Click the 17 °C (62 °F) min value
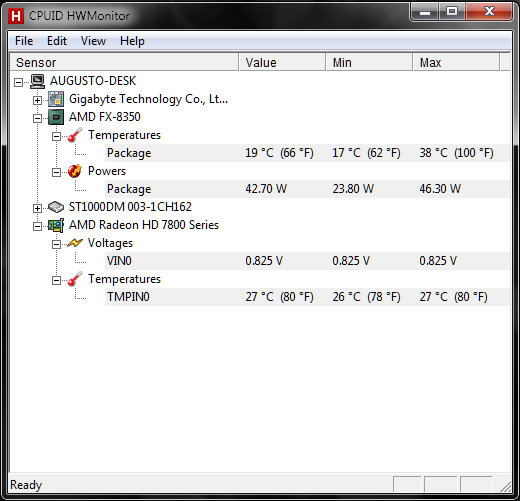Image resolution: width=520 pixels, height=501 pixels. tap(366, 153)
